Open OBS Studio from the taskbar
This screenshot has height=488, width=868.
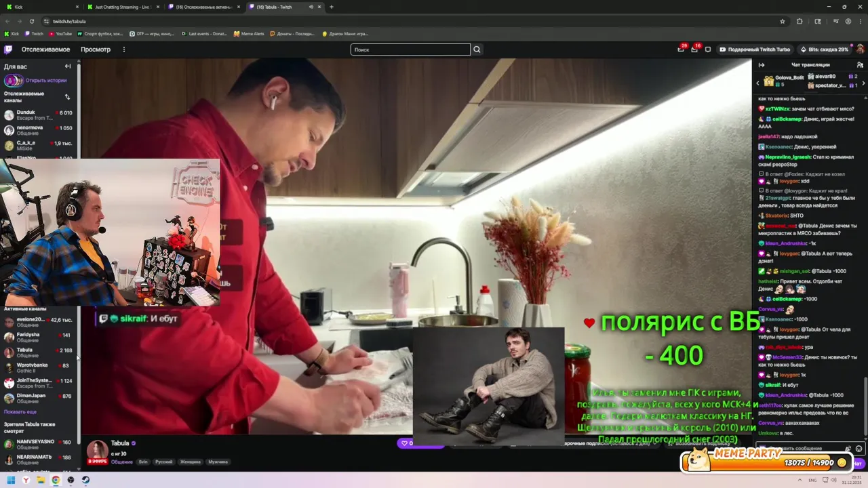tap(71, 480)
